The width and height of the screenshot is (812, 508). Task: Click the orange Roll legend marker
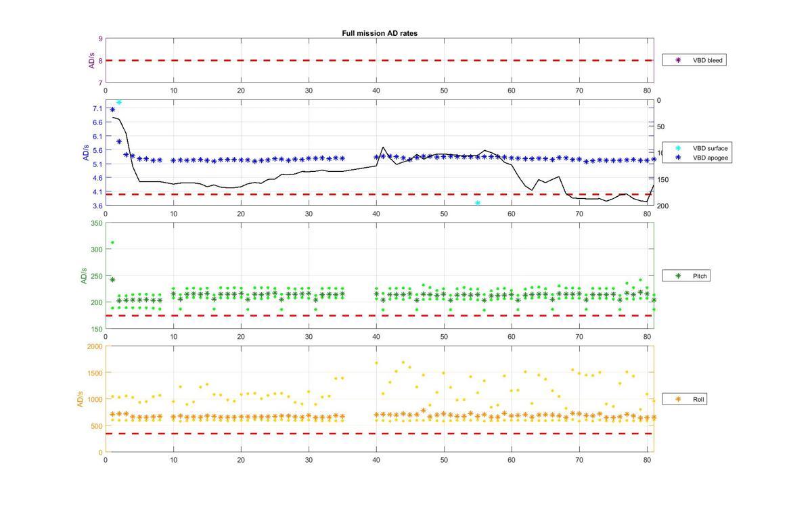pyautogui.click(x=679, y=399)
